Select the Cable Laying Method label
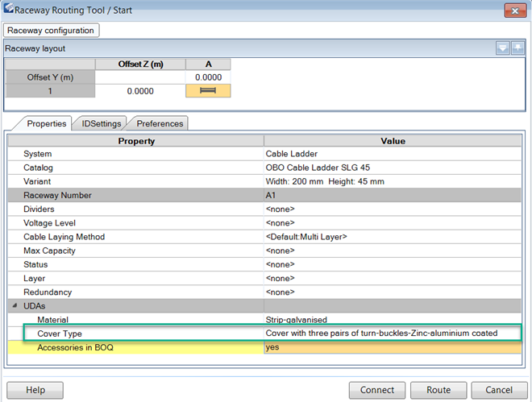The height and width of the screenshot is (402, 532). (64, 237)
